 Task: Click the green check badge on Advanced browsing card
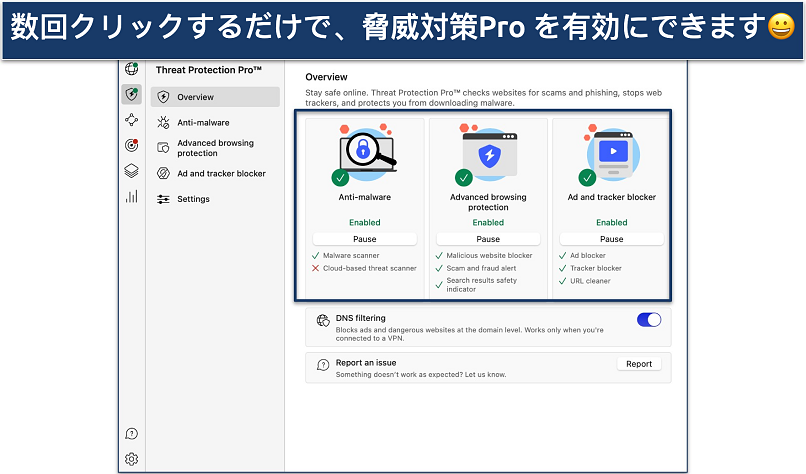pyautogui.click(x=464, y=178)
